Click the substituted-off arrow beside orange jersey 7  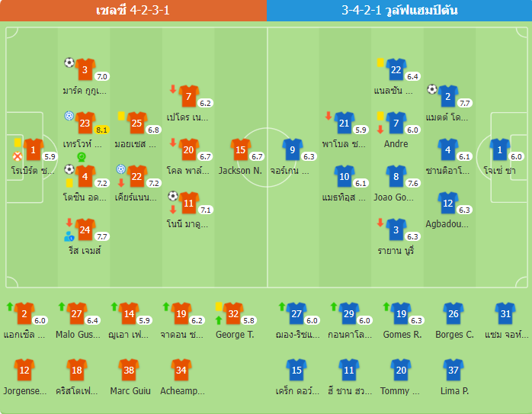[x=173, y=89]
